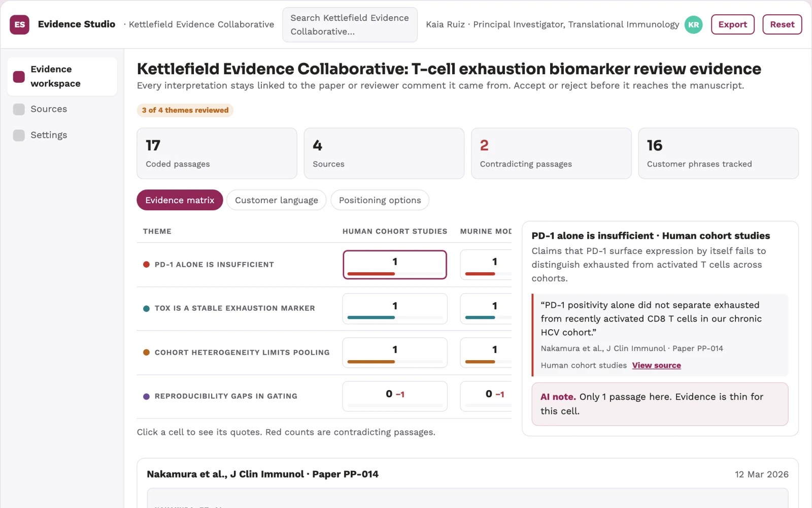The height and width of the screenshot is (508, 812).
Task: Click the TOX IS A STABLE EXHAUSTION MARKER label
Action: pos(234,308)
